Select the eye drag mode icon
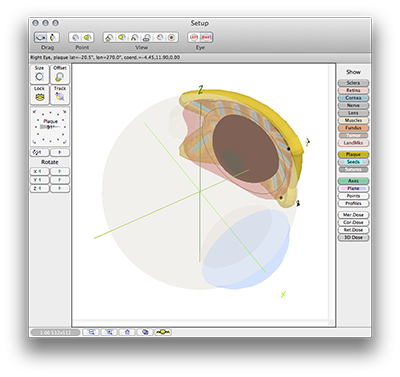 [x=41, y=37]
